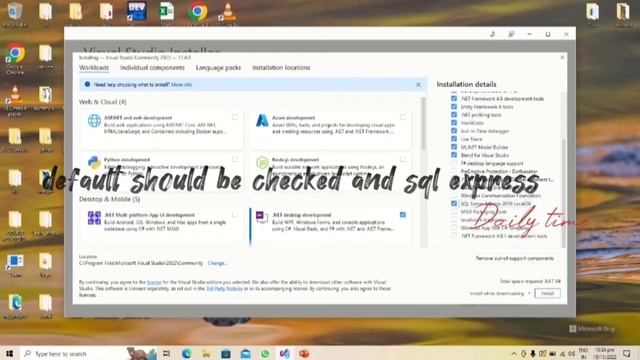Uncheck .NET profiling tools

454,115
